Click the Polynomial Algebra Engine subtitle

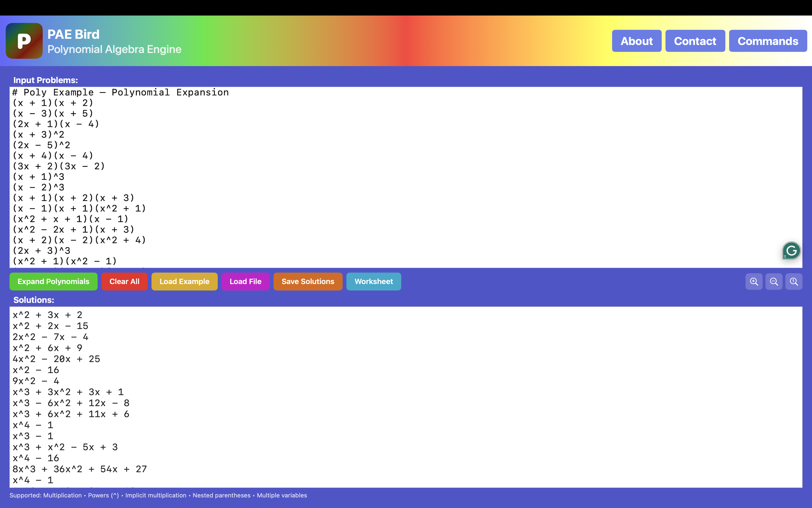coord(114,49)
